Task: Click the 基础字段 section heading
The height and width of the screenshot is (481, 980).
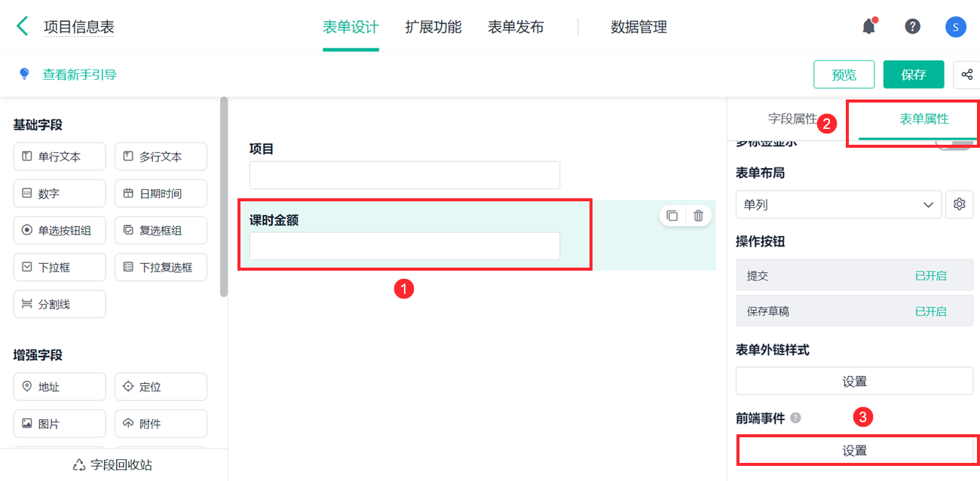Action: (38, 125)
